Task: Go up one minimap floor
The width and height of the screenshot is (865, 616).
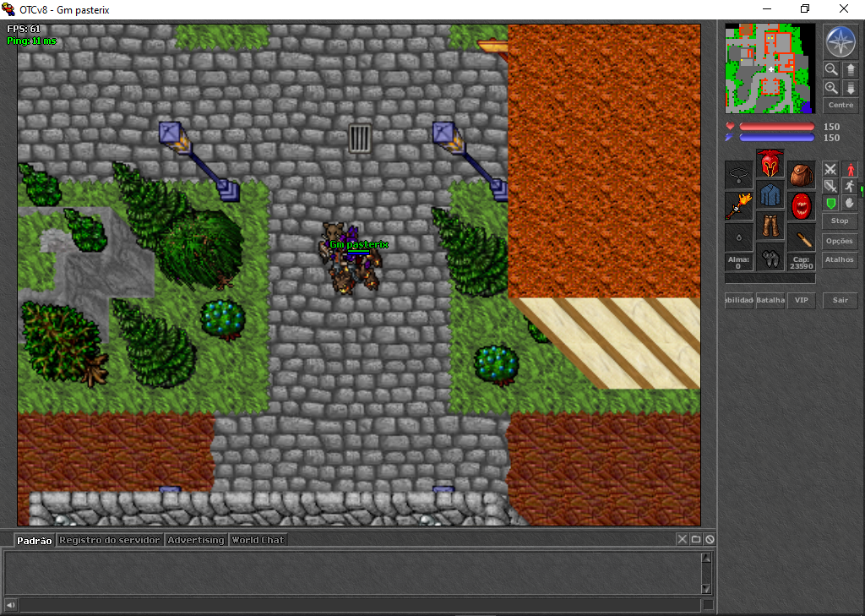Action: [x=850, y=69]
